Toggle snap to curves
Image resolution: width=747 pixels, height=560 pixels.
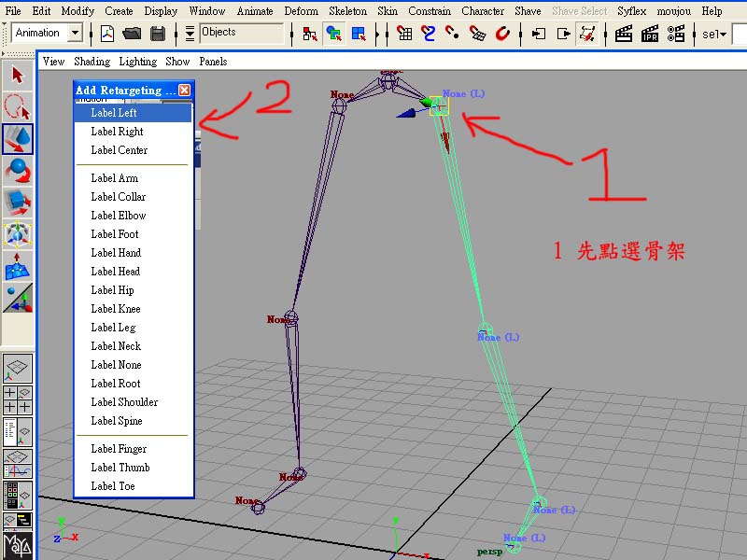pyautogui.click(x=429, y=34)
